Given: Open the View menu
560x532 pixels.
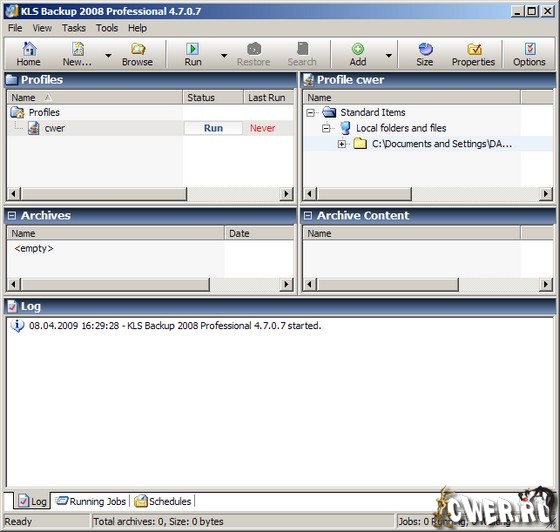Looking at the screenshot, I should pos(42,28).
